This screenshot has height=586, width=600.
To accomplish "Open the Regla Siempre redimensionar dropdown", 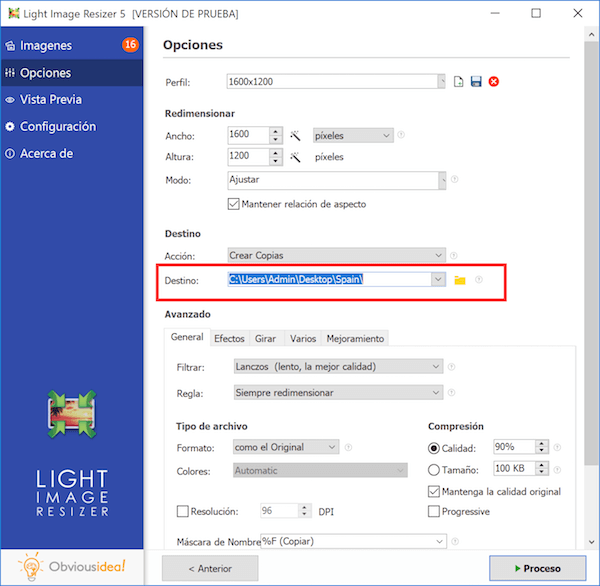I will tap(338, 393).
